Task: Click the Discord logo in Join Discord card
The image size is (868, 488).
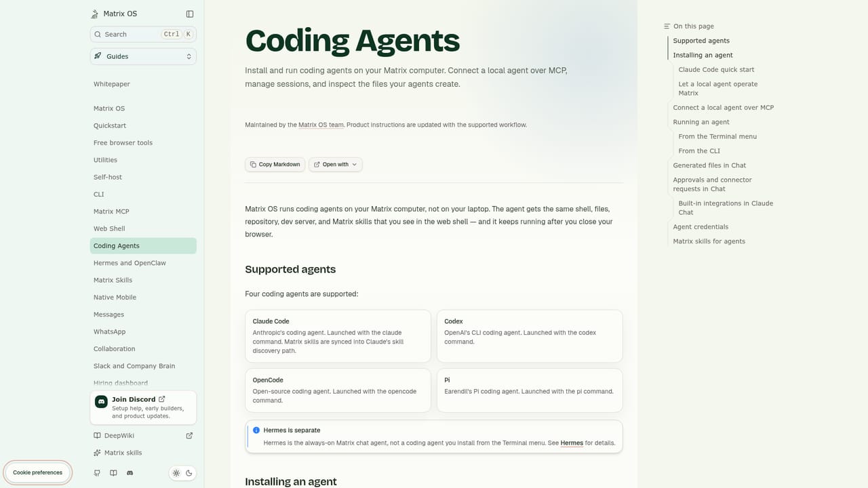Action: pyautogui.click(x=101, y=401)
